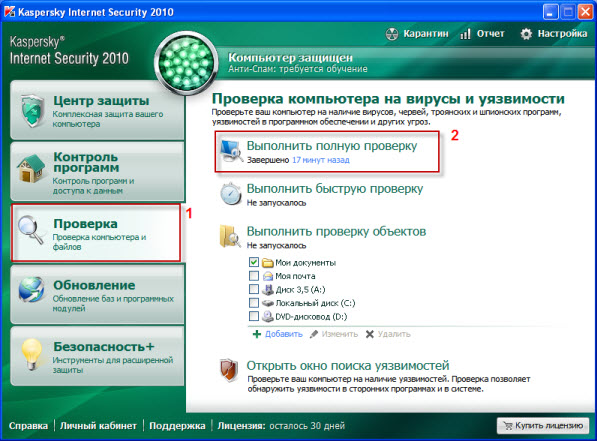Viewport: 597px width, 441px height.
Task: Open Личный кабинет in the footer
Action: click(98, 426)
